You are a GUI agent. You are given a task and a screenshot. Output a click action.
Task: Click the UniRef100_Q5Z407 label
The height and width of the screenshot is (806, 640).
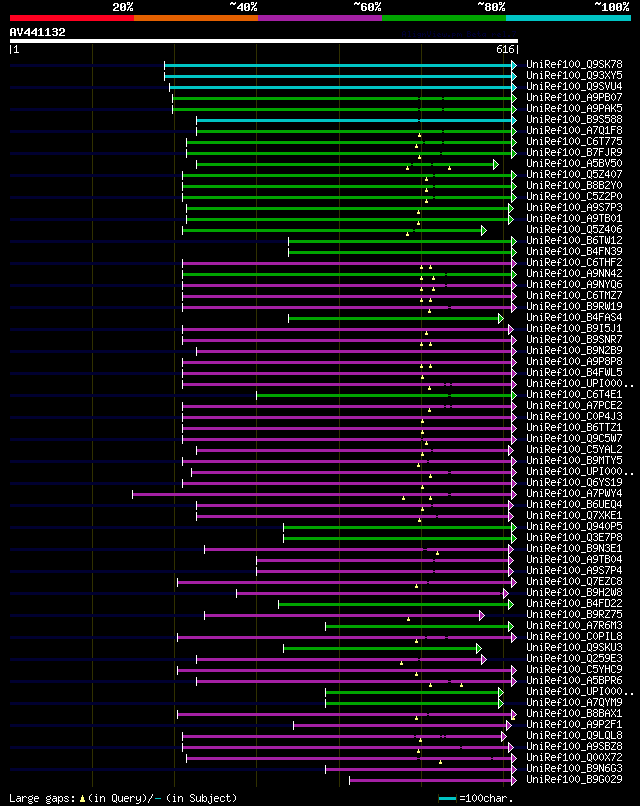tap(574, 175)
